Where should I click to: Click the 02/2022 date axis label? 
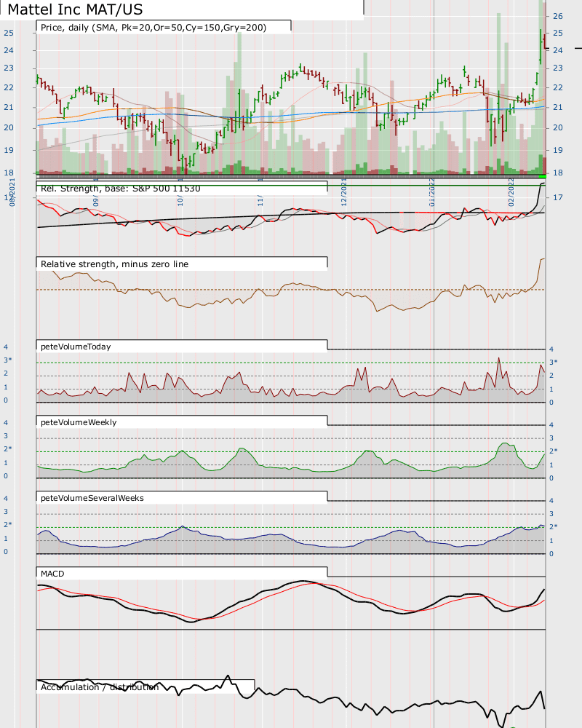click(511, 191)
